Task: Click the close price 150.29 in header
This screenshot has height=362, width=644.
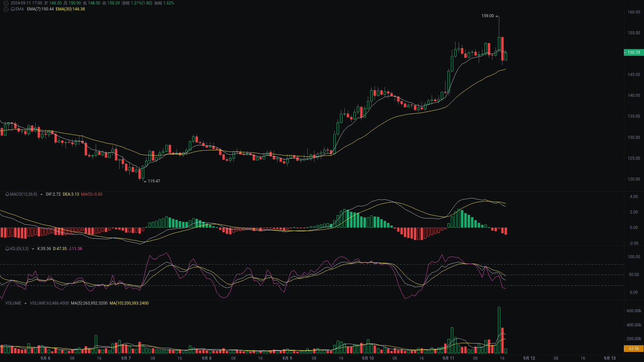Action: coord(114,3)
